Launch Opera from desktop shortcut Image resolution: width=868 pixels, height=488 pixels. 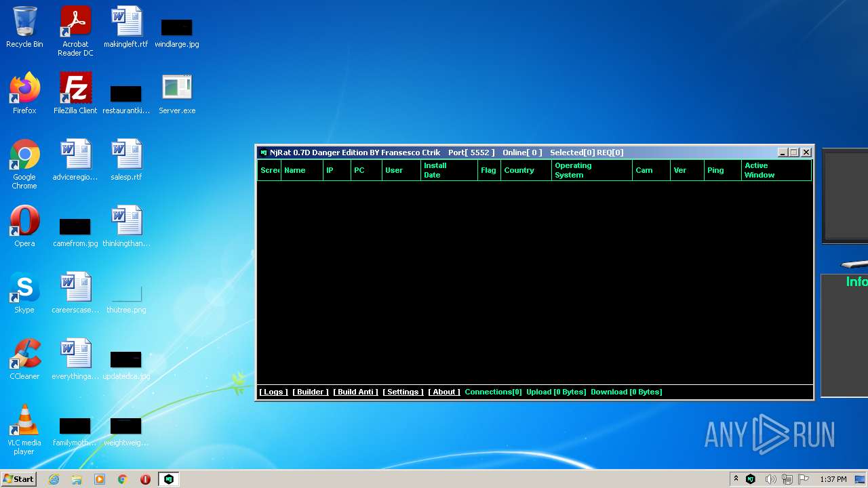[x=24, y=226]
